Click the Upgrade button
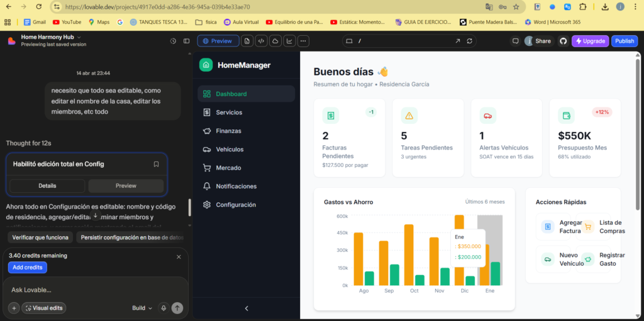Image resolution: width=644 pixels, height=321 pixels. 590,41
